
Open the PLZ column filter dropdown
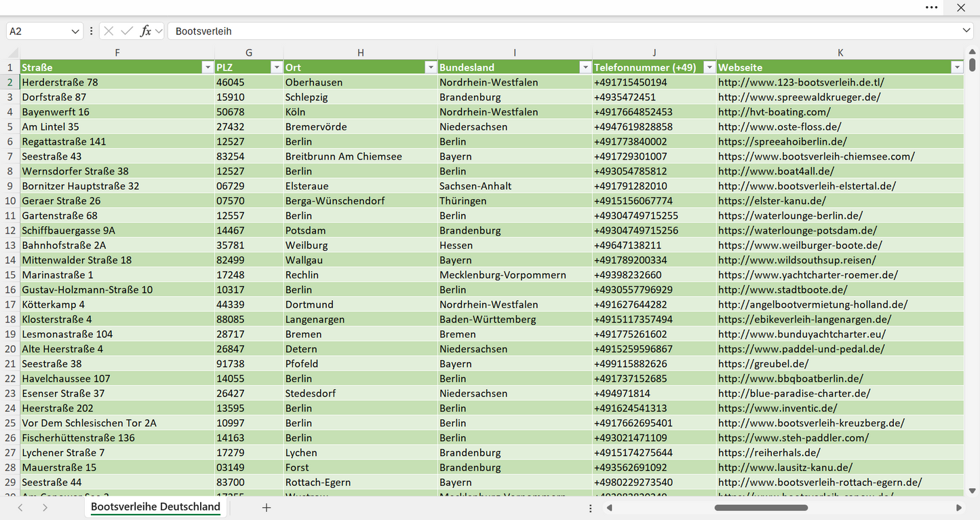276,67
